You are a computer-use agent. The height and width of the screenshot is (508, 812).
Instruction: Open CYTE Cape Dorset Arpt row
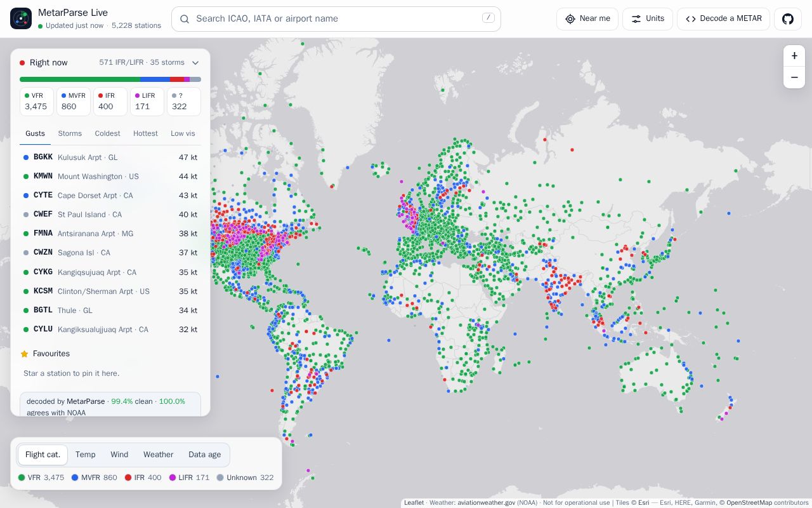coord(110,196)
